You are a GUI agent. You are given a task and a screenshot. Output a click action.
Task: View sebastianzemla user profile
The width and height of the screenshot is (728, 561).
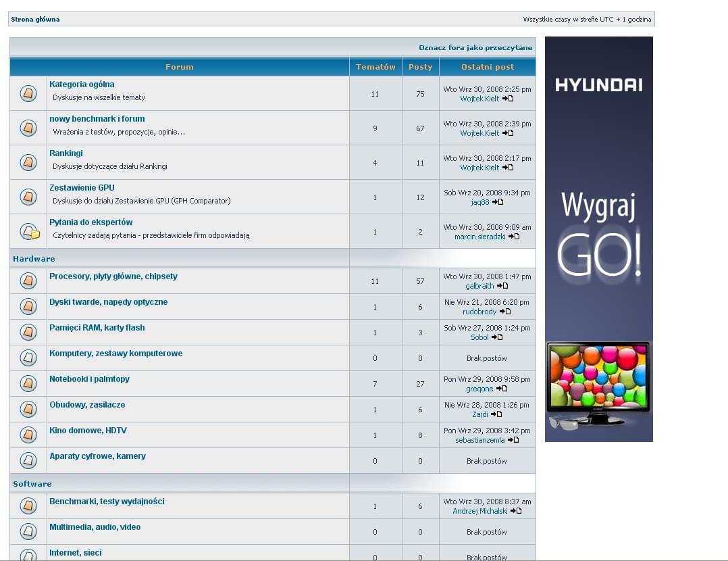479,440
